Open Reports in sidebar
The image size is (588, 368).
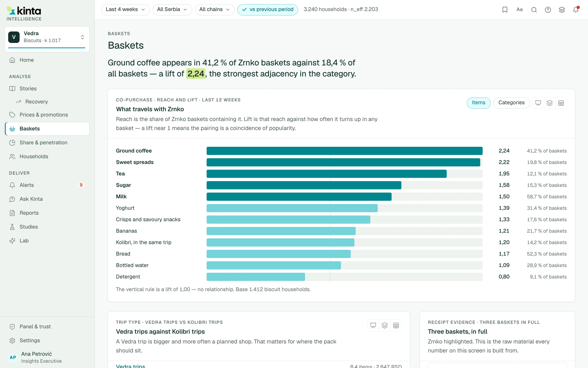pyautogui.click(x=47, y=213)
